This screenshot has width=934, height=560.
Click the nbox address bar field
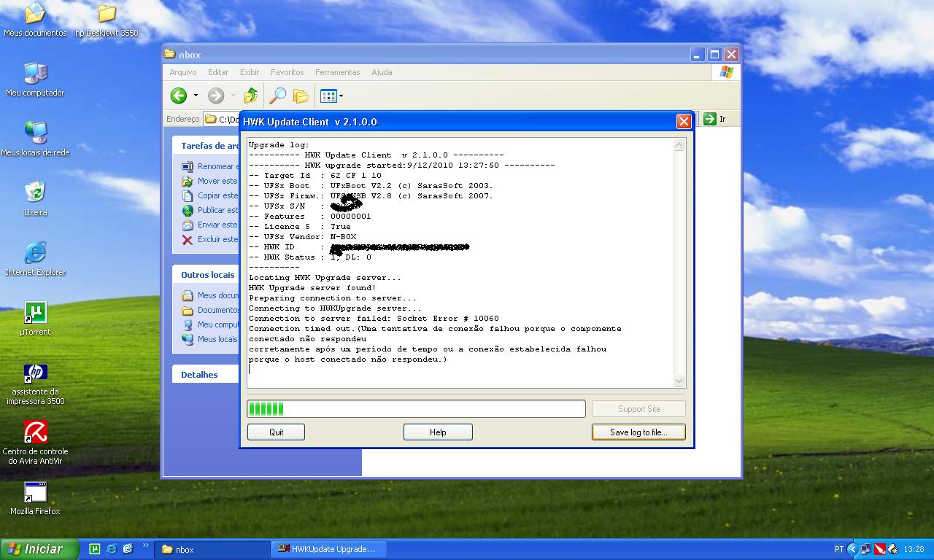click(x=222, y=119)
